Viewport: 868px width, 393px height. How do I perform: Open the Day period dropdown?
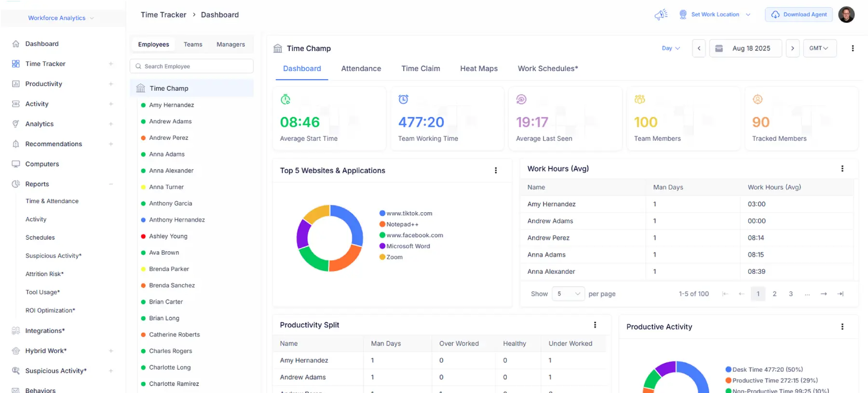(671, 48)
